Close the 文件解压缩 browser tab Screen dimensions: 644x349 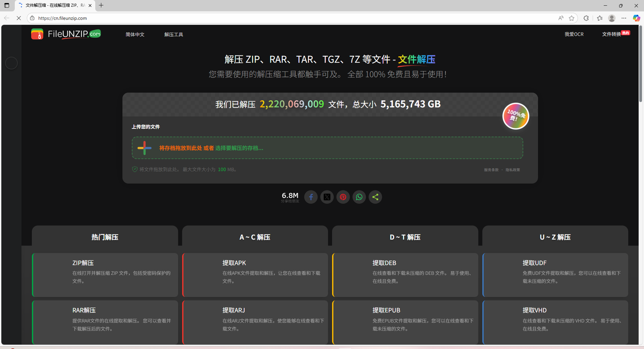point(90,5)
